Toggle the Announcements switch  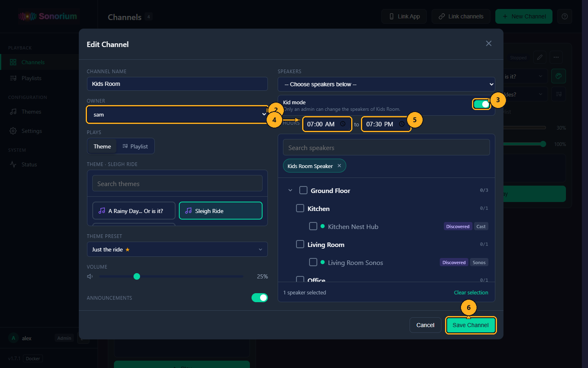tap(260, 298)
